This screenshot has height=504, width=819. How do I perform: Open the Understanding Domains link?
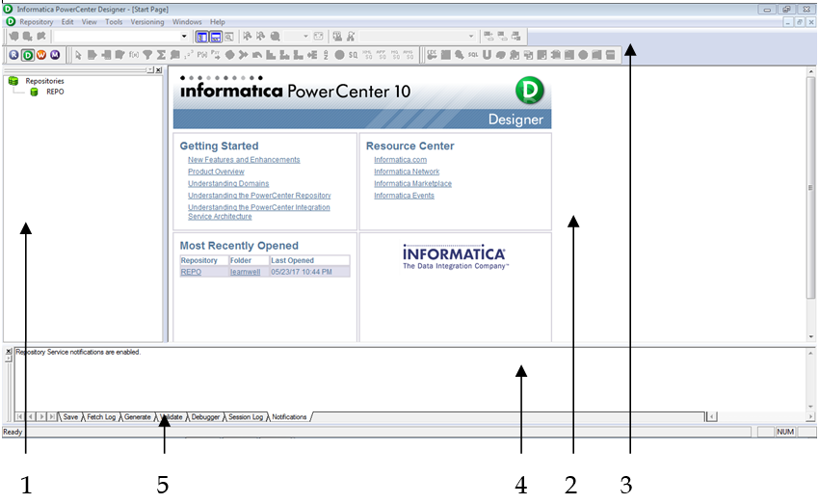[x=228, y=184]
